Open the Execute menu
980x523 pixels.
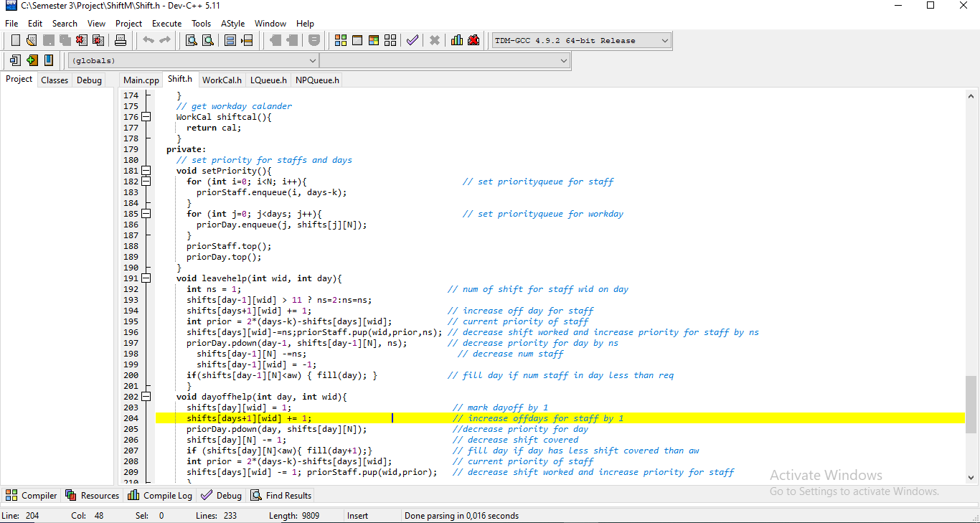click(166, 24)
